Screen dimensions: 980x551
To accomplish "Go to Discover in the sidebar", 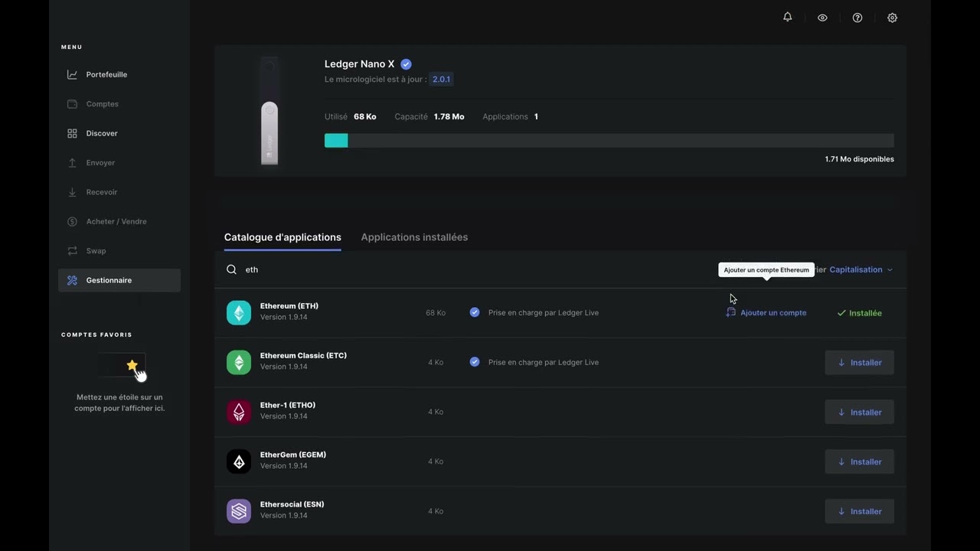I will (x=119, y=133).
